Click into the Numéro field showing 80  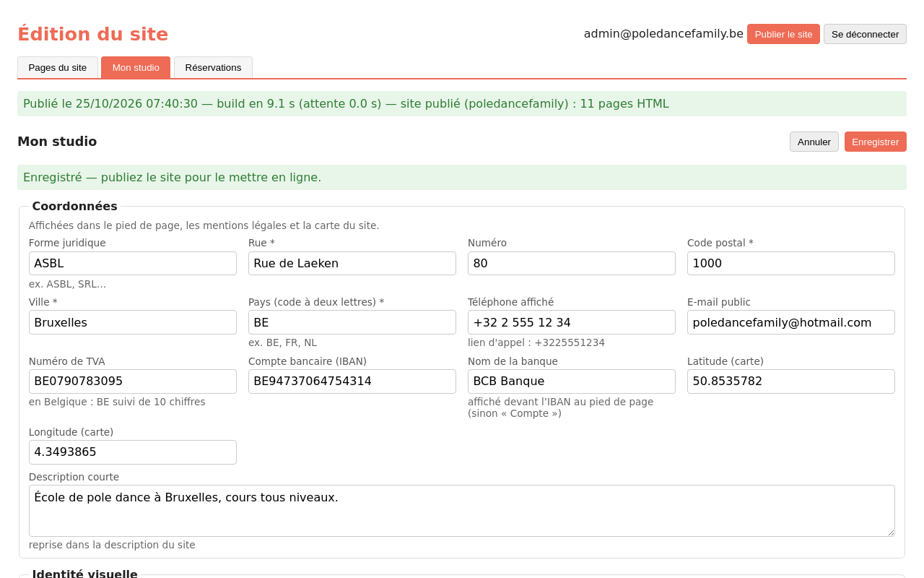pos(572,263)
